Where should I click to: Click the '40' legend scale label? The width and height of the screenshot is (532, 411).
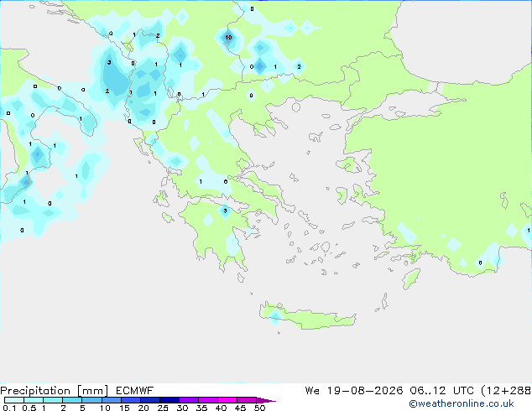221,408
